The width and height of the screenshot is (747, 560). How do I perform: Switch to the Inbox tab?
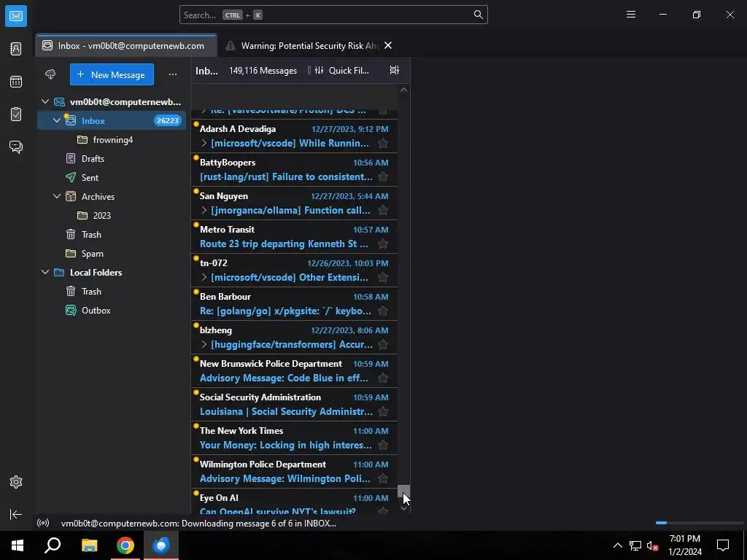pyautogui.click(x=125, y=46)
